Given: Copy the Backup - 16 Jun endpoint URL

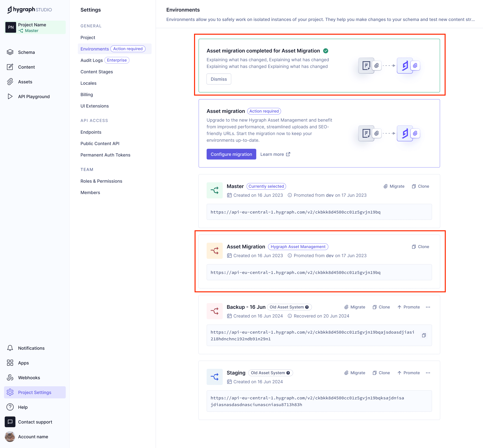Looking at the screenshot, I should [x=424, y=335].
